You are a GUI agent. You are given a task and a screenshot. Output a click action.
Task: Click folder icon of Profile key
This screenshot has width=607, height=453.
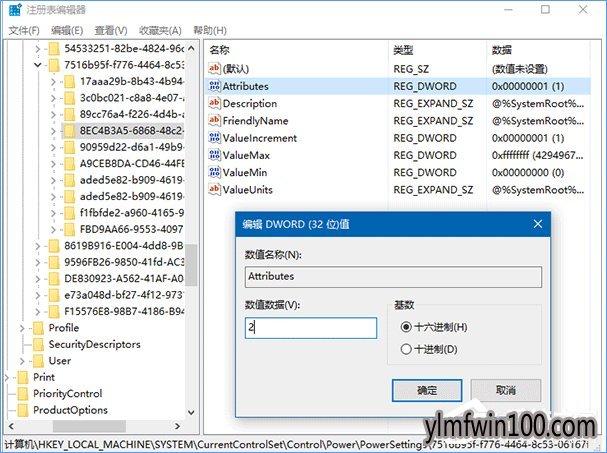pyautogui.click(x=38, y=328)
